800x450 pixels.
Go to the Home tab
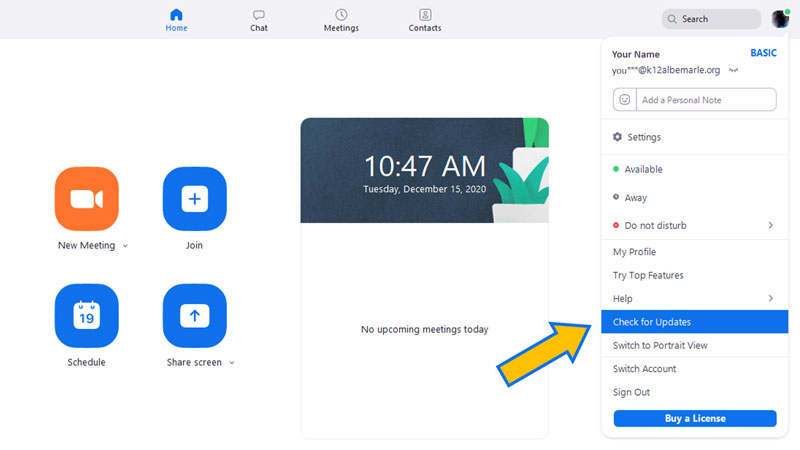[176, 20]
